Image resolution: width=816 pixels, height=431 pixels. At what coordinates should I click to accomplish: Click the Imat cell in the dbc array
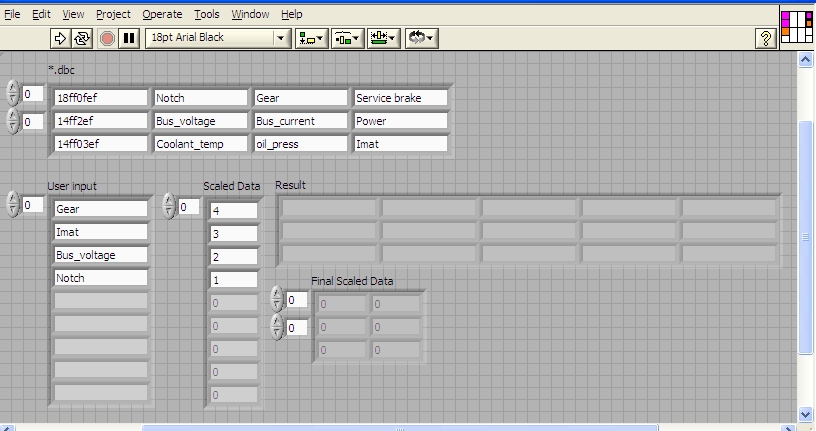point(400,144)
